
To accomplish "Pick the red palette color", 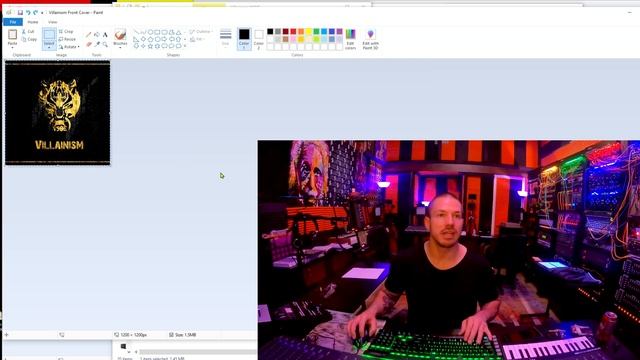I will point(293,31).
